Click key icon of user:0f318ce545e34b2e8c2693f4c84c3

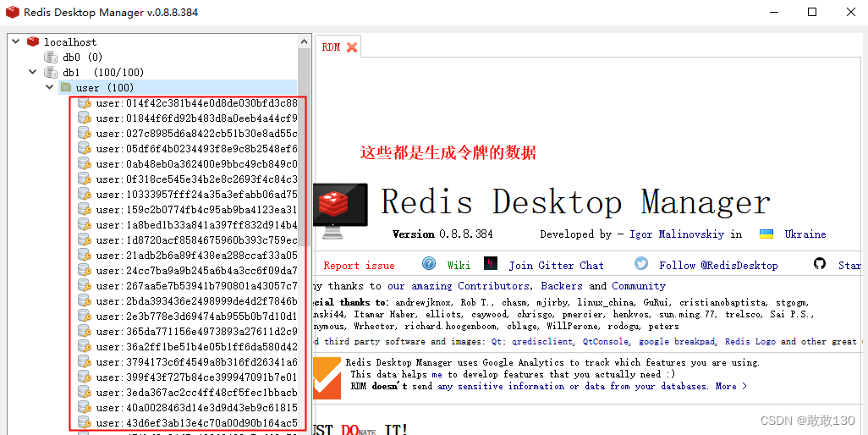click(84, 179)
